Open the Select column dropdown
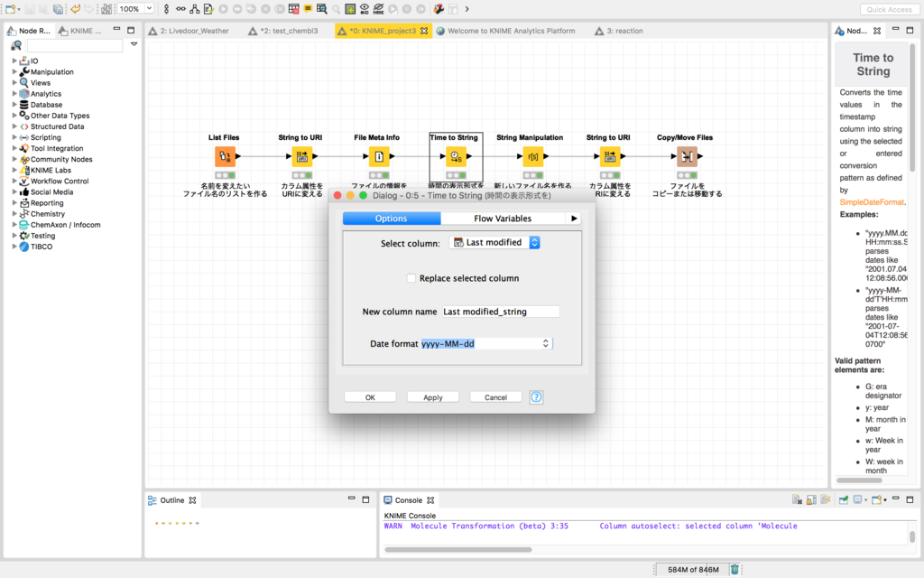 [x=494, y=242]
